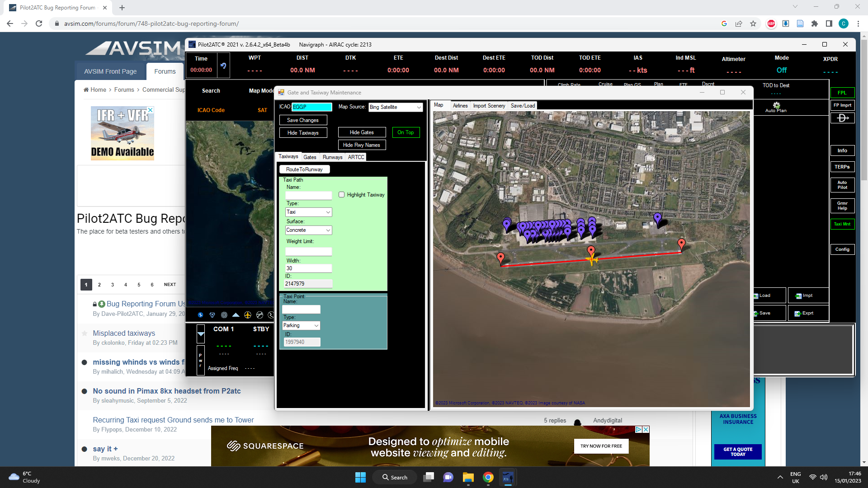This screenshot has height=488, width=868.
Task: Open the Save/Load tab
Action: tap(523, 106)
